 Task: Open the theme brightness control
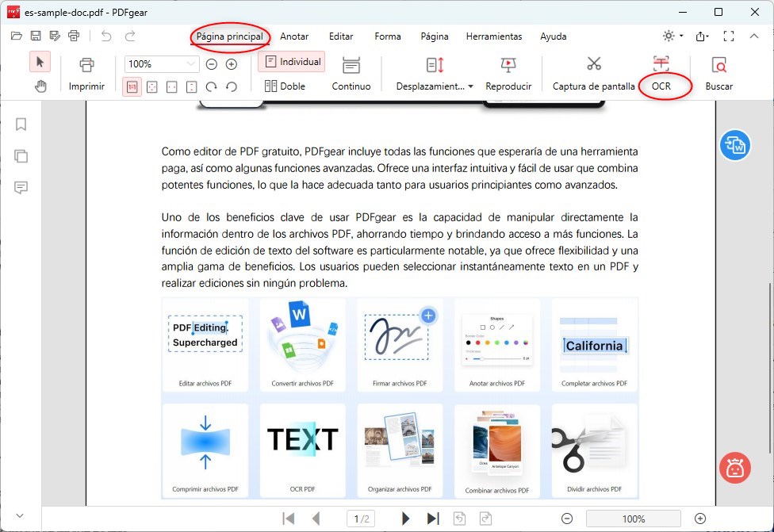pyautogui.click(x=669, y=36)
